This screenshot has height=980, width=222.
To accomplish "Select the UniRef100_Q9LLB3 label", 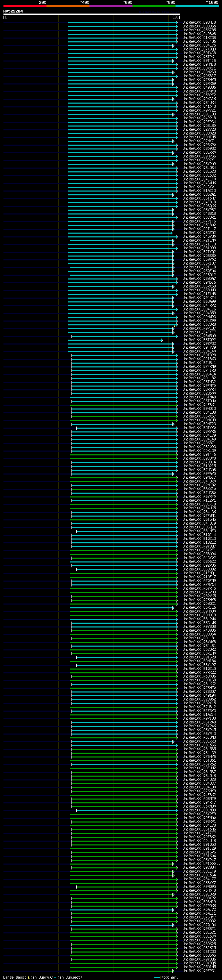I will point(199,114).
